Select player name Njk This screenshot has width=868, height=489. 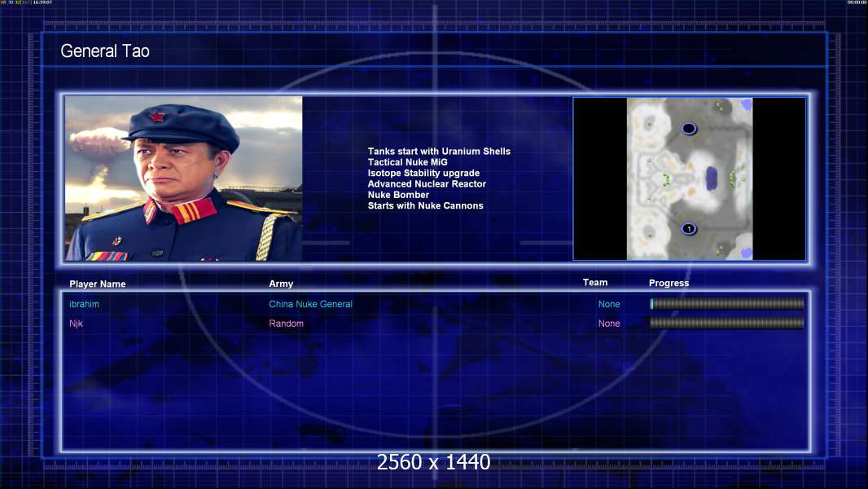click(76, 324)
